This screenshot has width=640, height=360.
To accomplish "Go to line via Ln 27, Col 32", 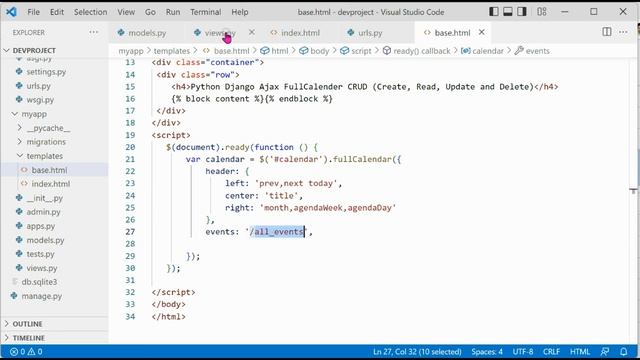I will point(417,351).
